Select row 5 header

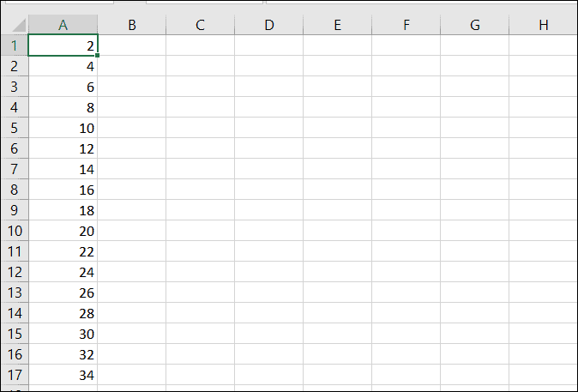tap(15, 128)
